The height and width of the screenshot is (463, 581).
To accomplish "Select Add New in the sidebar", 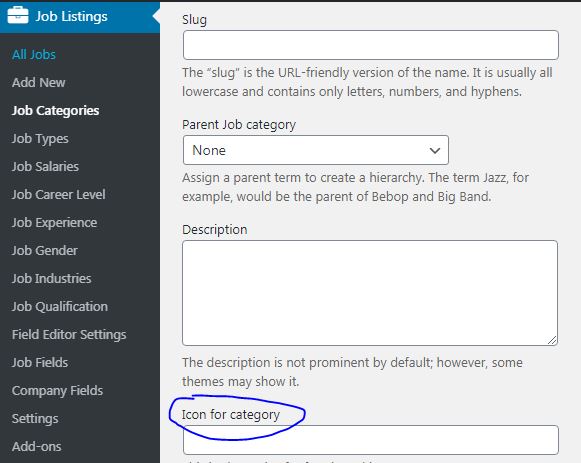I will [x=39, y=82].
